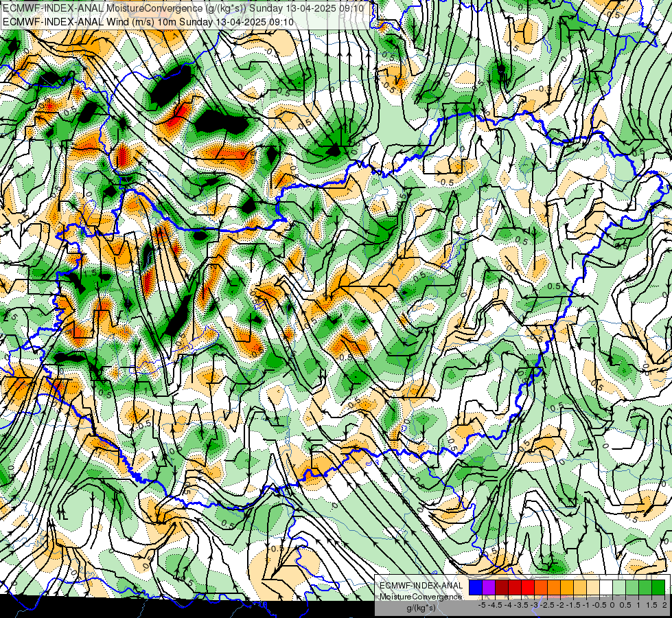
Task: Click the blue legend swatch below -5
Action: click(x=476, y=588)
